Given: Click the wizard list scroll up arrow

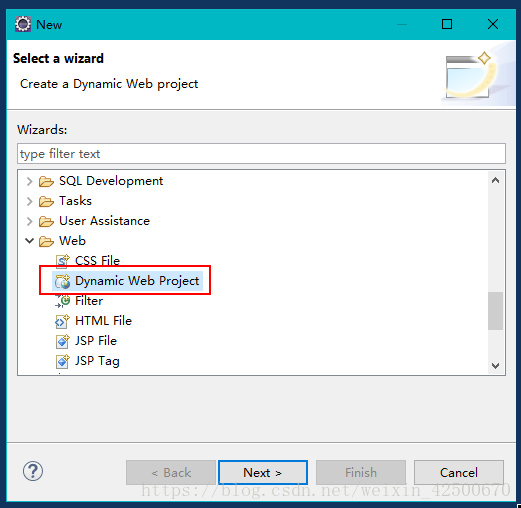Looking at the screenshot, I should [x=495, y=180].
